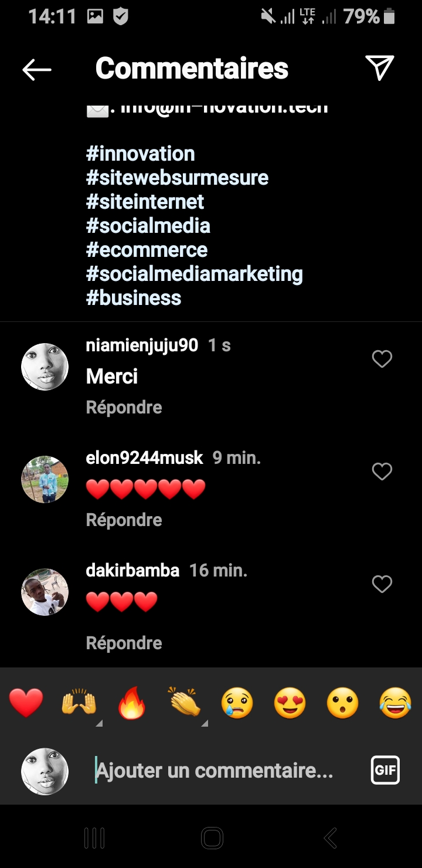The width and height of the screenshot is (422, 868).
Task: Insert the fire quick emoji
Action: point(132,703)
